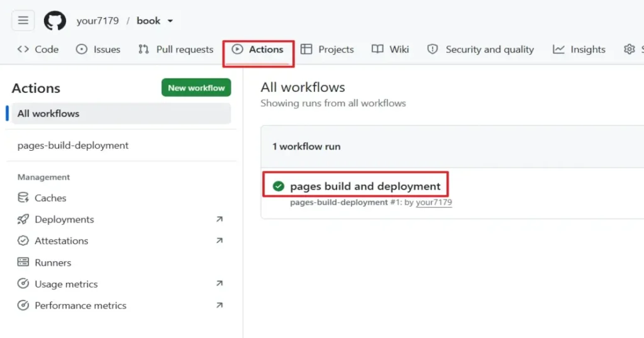Open Usage metrics external arrow icon

coord(219,283)
